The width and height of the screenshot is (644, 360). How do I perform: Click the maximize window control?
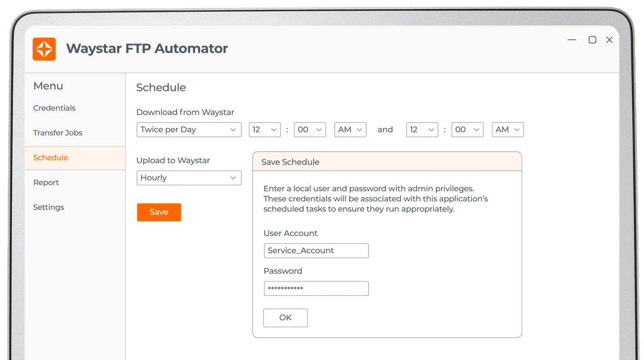[592, 40]
